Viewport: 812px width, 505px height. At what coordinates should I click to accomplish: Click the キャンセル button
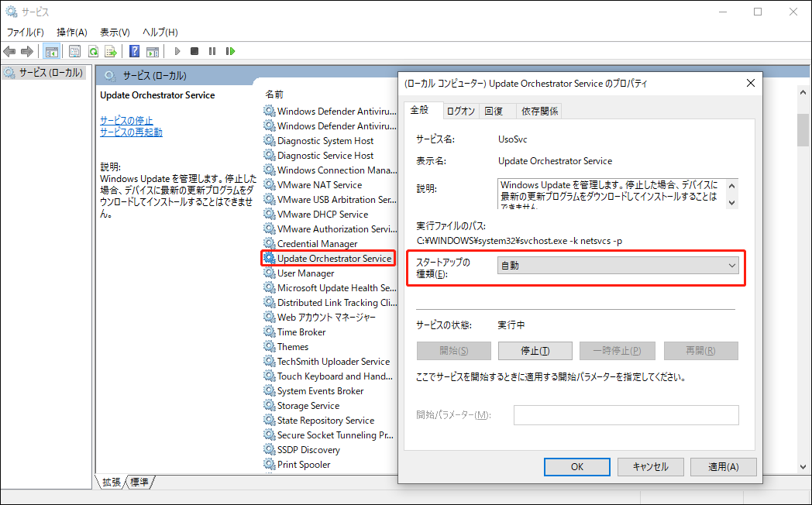point(650,467)
